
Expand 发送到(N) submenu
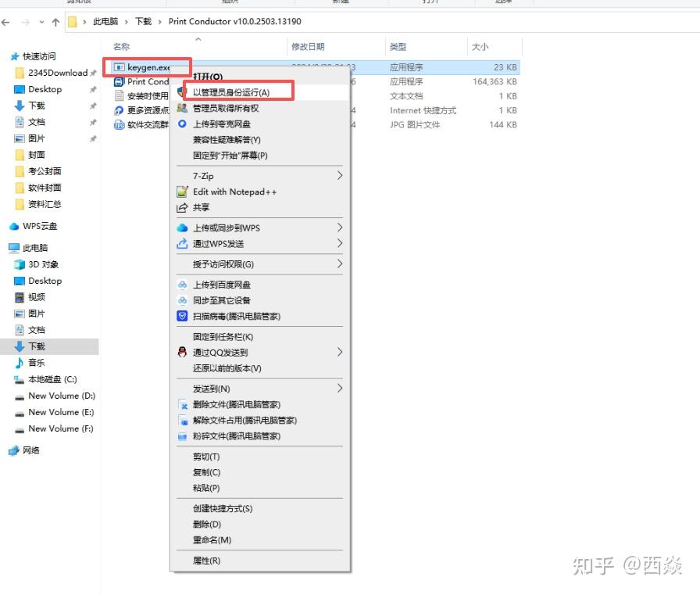[x=260, y=389]
